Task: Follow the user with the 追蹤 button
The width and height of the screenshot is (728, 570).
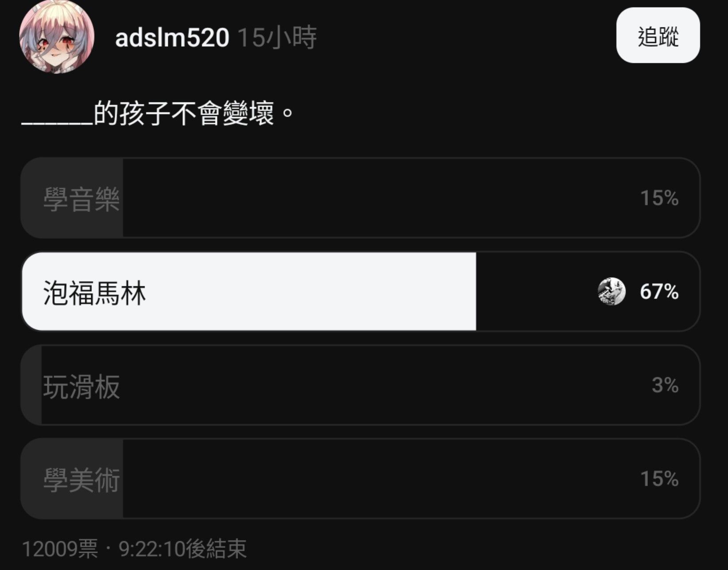Action: coord(658,35)
